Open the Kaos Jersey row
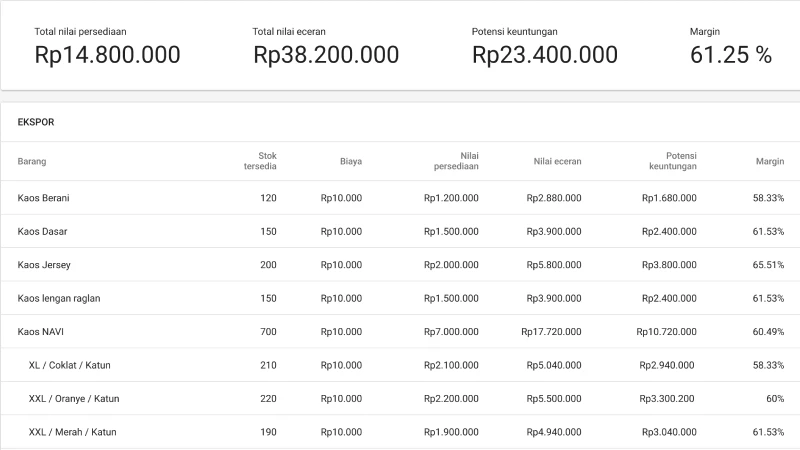Screen dimensions: 800x450 (x=44, y=265)
